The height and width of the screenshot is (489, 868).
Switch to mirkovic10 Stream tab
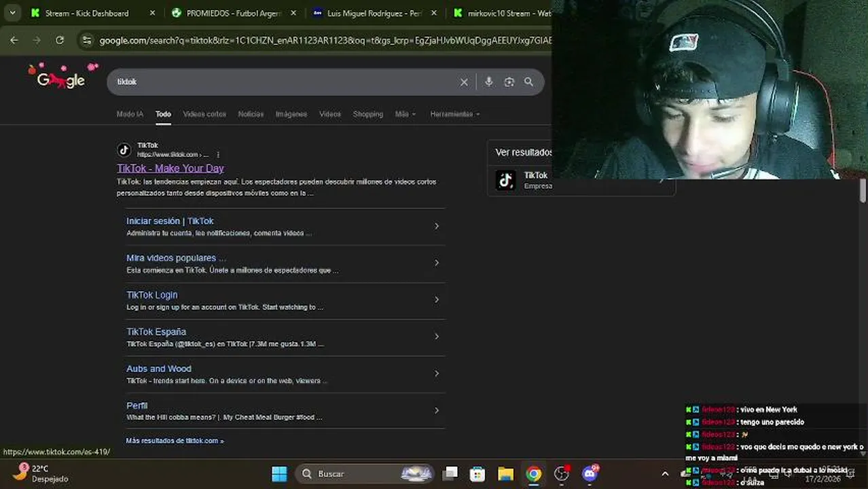(x=502, y=13)
